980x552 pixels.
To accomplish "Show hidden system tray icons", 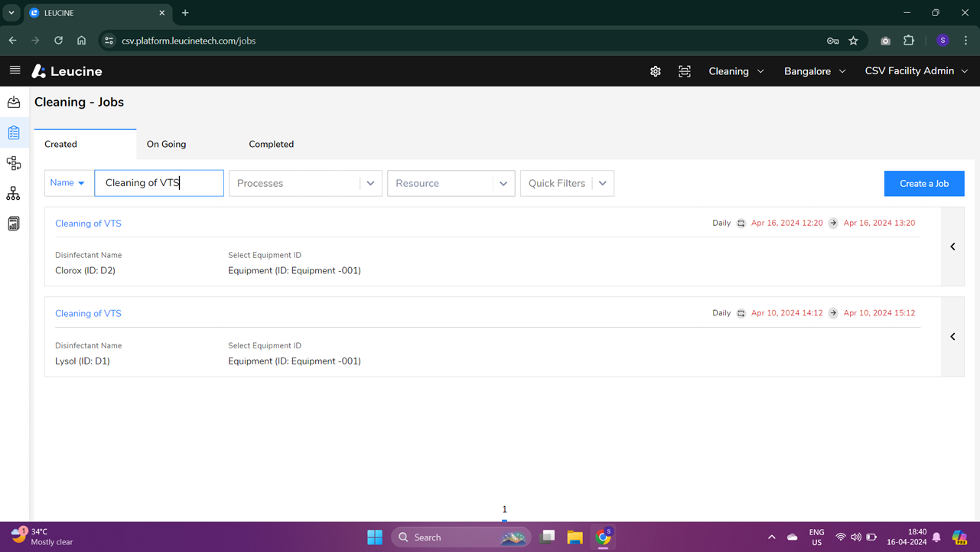I will click(x=771, y=537).
